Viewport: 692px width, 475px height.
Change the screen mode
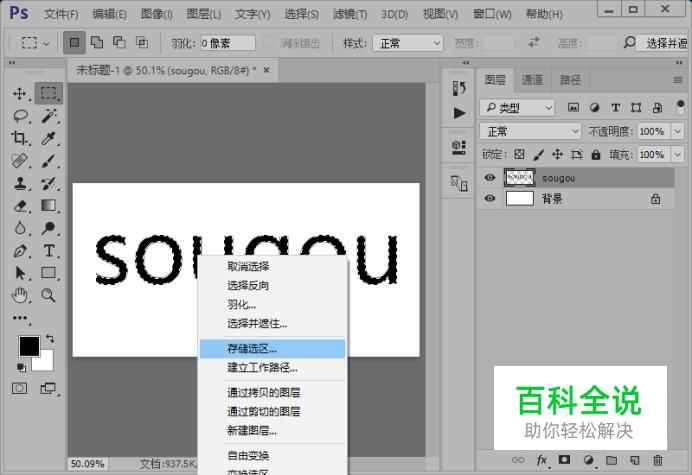pyautogui.click(x=48, y=388)
